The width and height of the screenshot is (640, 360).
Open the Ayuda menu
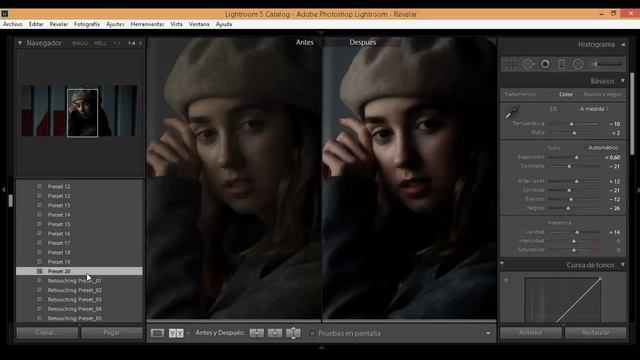pos(224,24)
